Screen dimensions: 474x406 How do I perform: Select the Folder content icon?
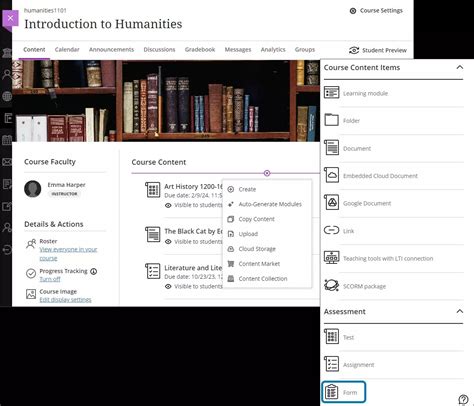(x=331, y=120)
